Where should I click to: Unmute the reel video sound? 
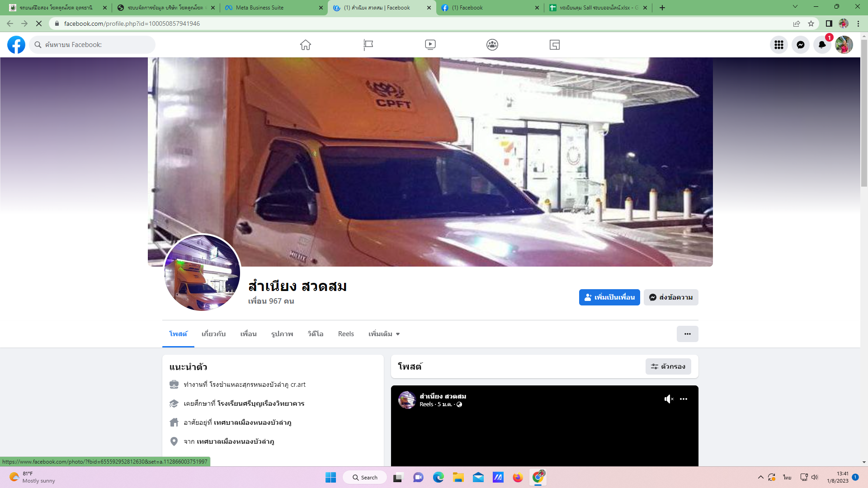click(668, 399)
